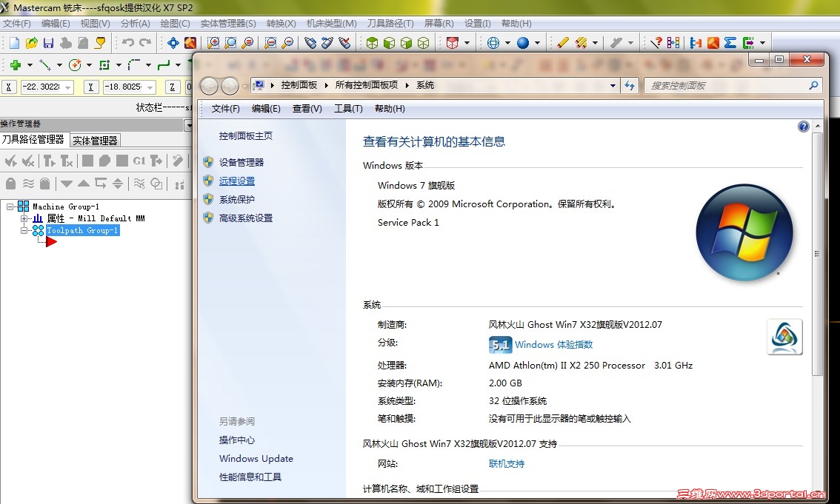Click the Undo arrow icon
The width and height of the screenshot is (840, 504).
pos(129,42)
